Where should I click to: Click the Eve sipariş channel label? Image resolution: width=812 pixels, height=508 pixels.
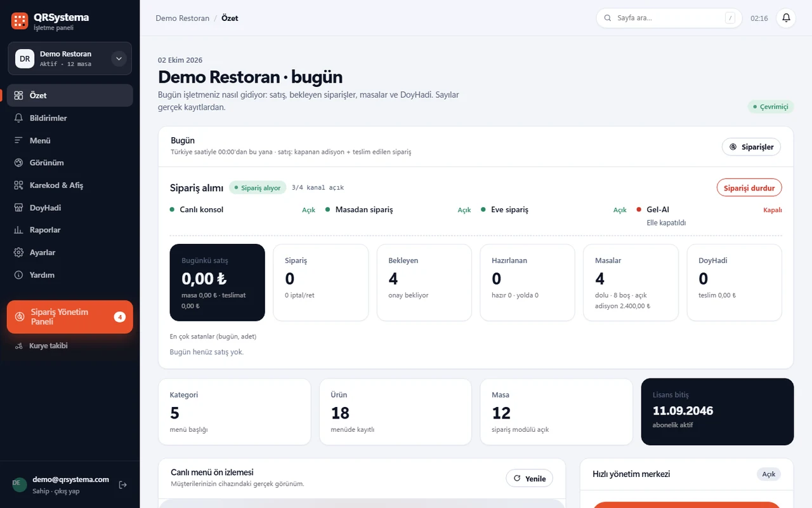tap(509, 210)
